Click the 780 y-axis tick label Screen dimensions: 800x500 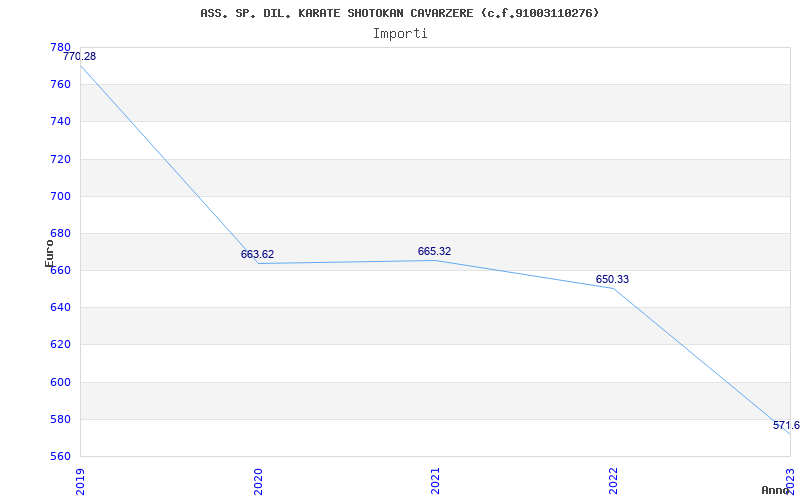tap(61, 47)
